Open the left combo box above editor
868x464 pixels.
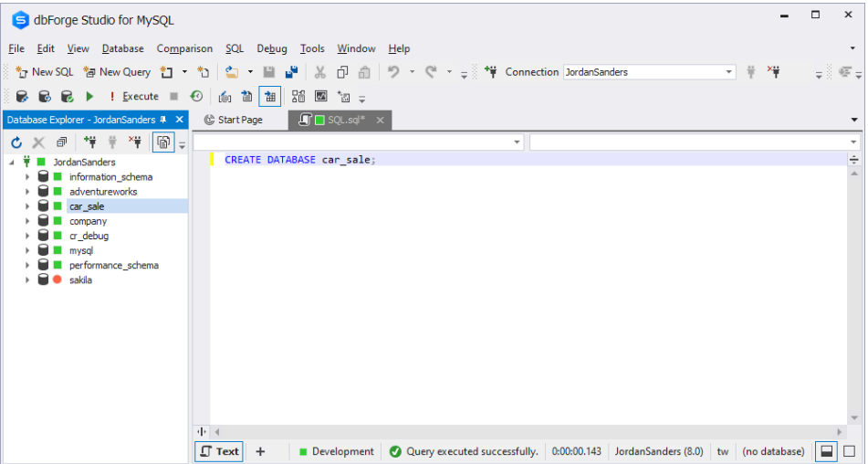pyautogui.click(x=358, y=142)
